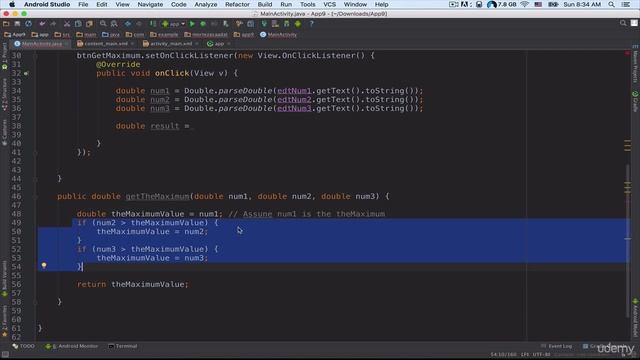Click the green Run app button
This screenshot has height=360, width=640.
192,24
